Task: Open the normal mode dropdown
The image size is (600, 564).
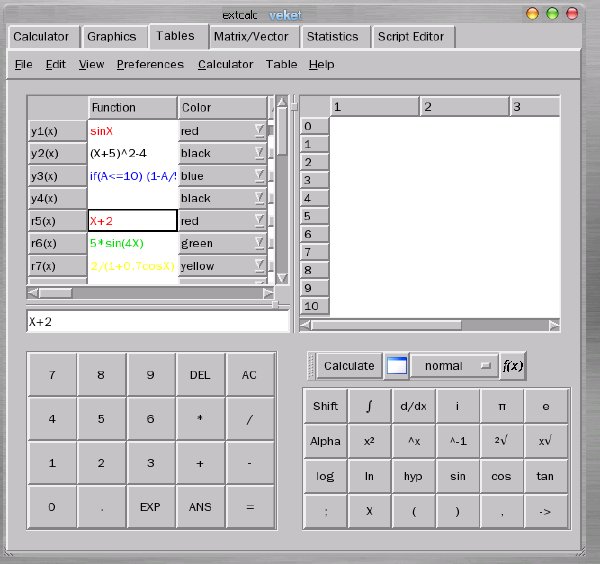Action: tap(454, 366)
